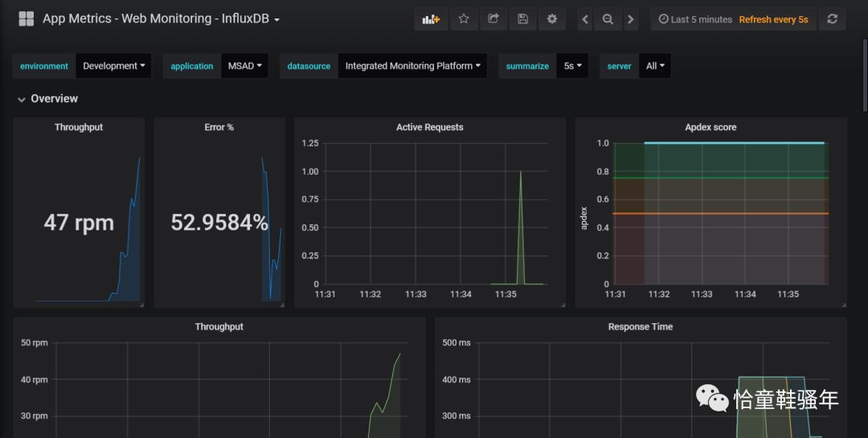Open the server All dropdown
The height and width of the screenshot is (438, 868).
655,66
